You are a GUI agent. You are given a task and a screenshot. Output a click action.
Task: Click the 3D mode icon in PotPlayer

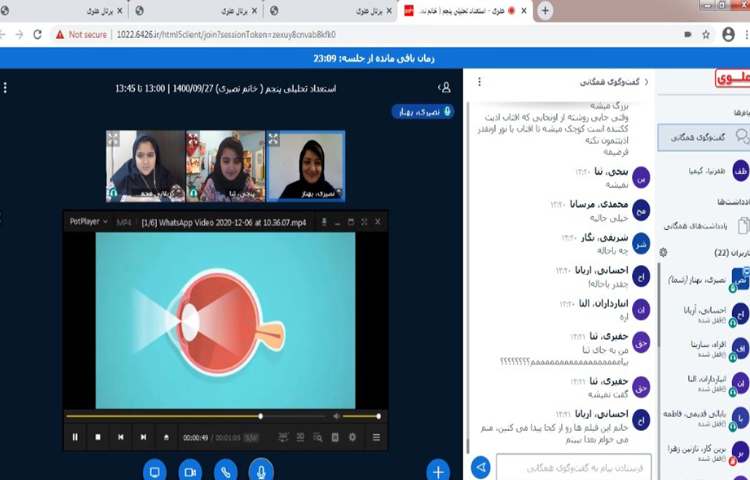pos(300,437)
